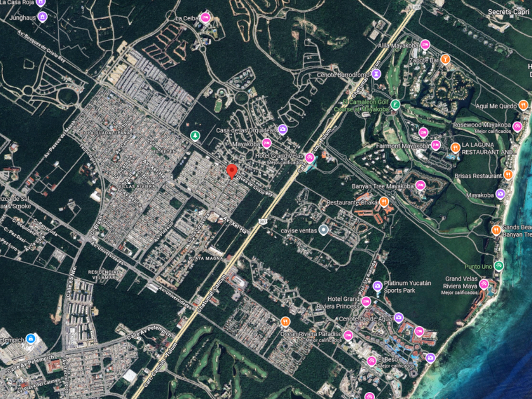Select the green park tree marker
532x399 pixels.
point(195,136)
